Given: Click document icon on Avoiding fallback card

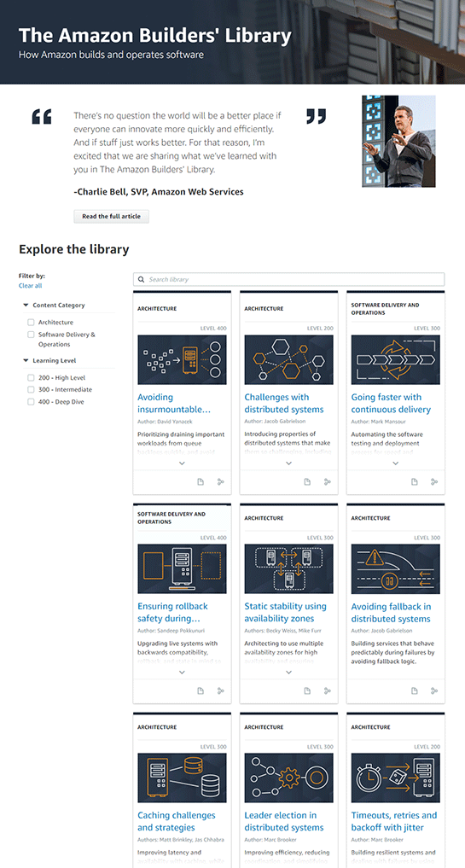Looking at the screenshot, I should click(414, 690).
